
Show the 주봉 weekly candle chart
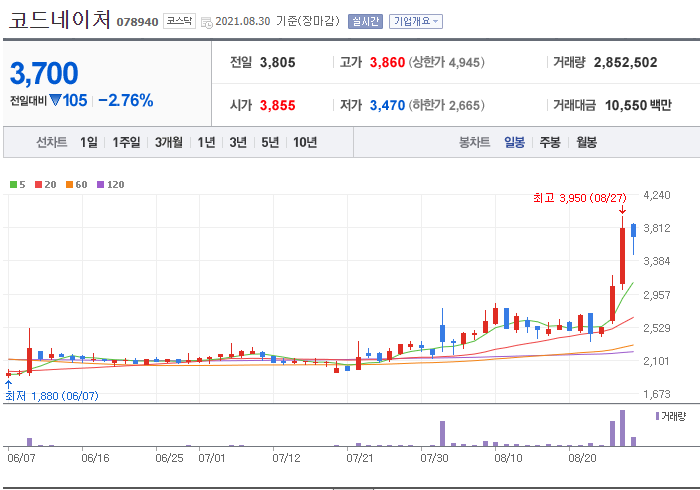coord(550,142)
